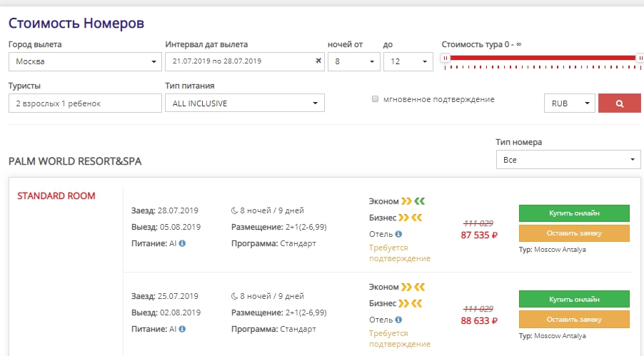Click the left handle of the tour cost slider
The width and height of the screenshot is (644, 356).
click(x=446, y=58)
